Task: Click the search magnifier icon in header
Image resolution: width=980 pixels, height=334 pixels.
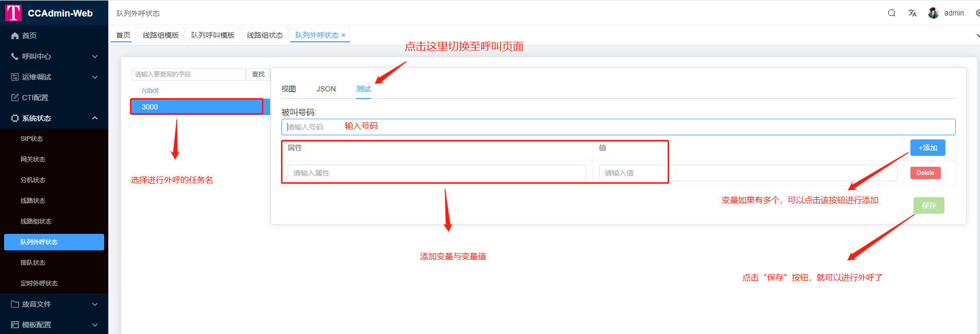Action: pos(891,13)
